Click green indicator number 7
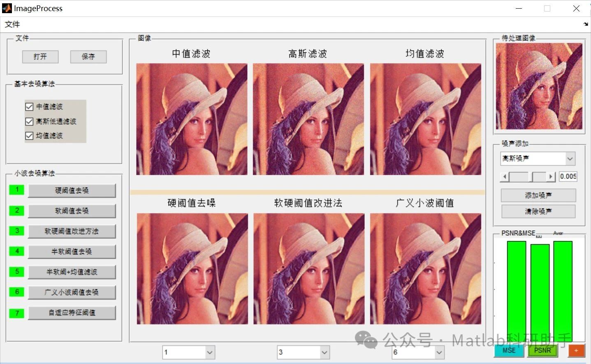The image size is (591, 364). click(x=17, y=313)
